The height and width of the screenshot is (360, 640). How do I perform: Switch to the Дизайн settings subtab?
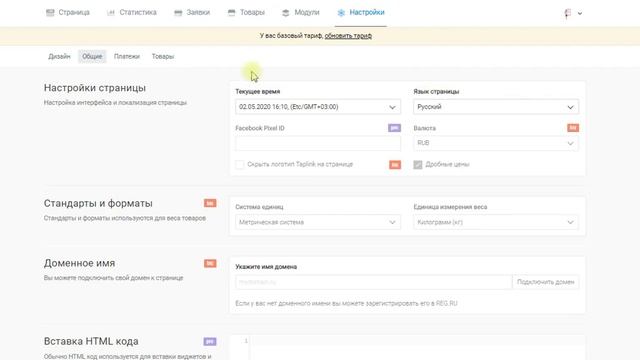(59, 56)
